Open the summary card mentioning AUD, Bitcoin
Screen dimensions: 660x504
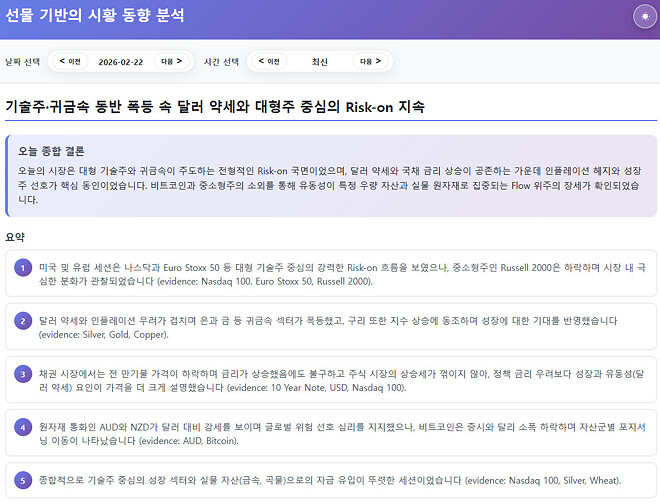pos(331,433)
